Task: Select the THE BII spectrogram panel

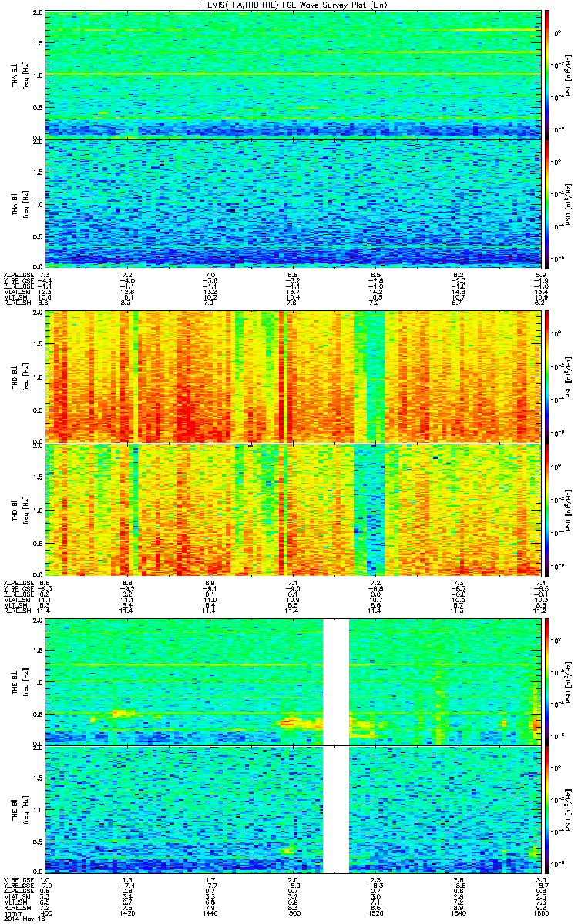Action: click(293, 808)
